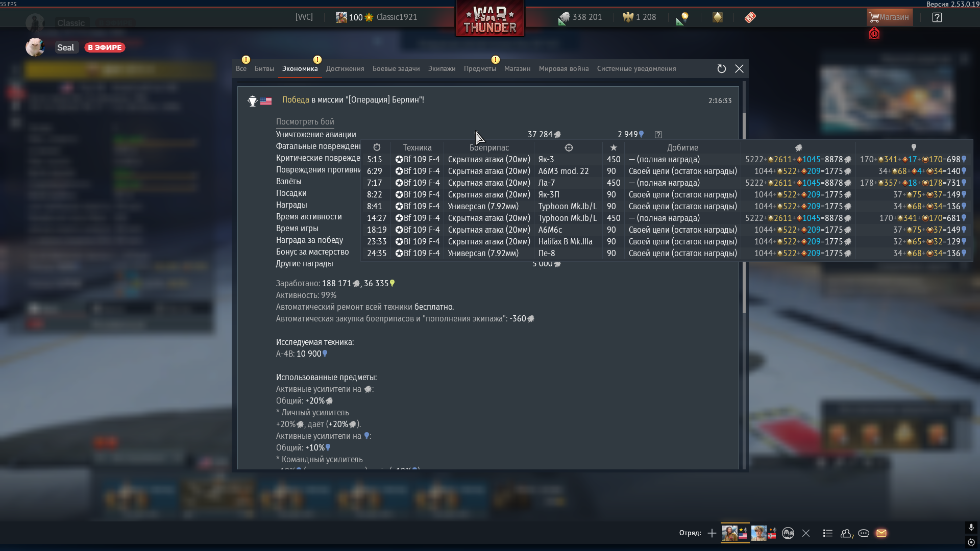The width and height of the screenshot is (980, 551).
Task: Click the refresh icon in the messages window
Action: click(x=721, y=69)
